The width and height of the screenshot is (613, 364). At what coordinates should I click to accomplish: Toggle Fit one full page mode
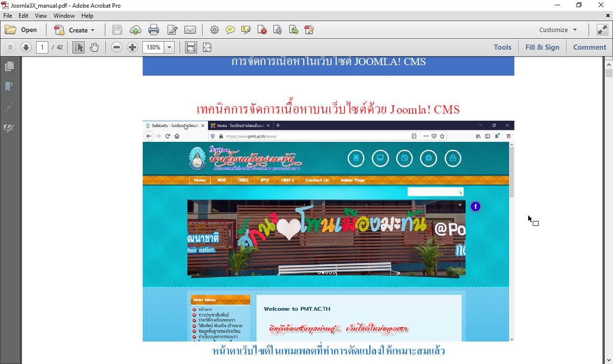(x=207, y=47)
